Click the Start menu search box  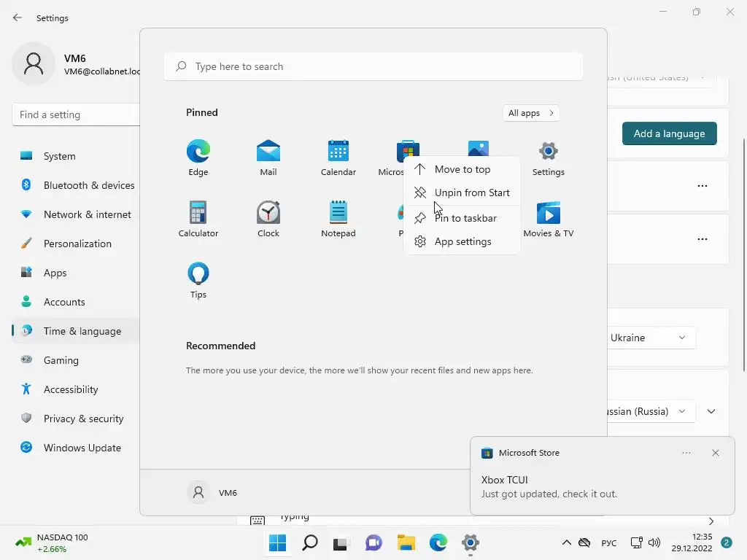373,66
